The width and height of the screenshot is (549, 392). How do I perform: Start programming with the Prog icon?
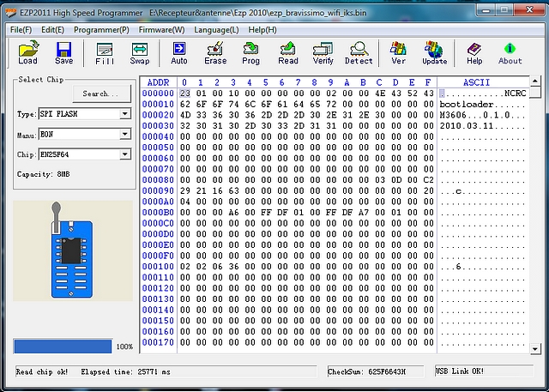(x=251, y=53)
